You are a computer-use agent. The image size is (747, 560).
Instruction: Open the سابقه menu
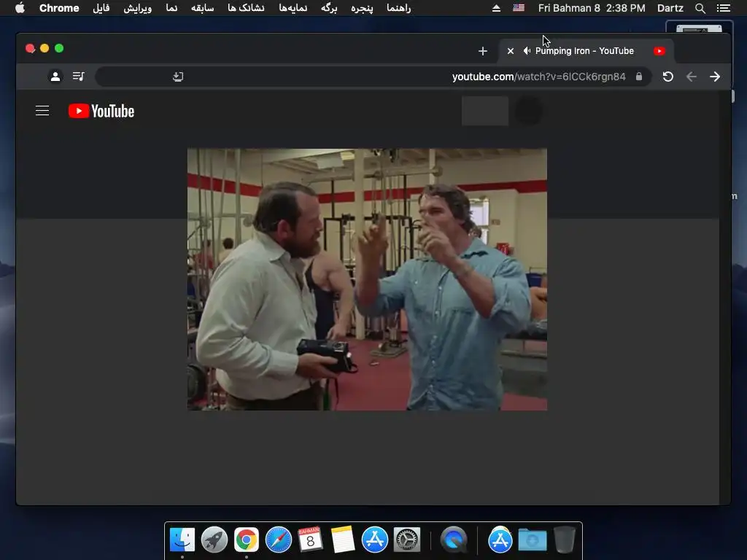click(203, 8)
